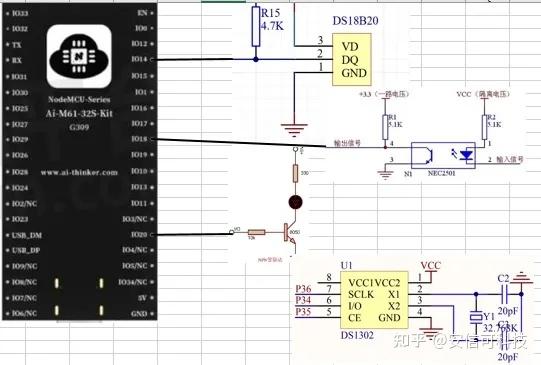Image resolution: width=541 pixels, height=365 pixels.
Task: Click the P36 net label
Action: click(x=303, y=289)
